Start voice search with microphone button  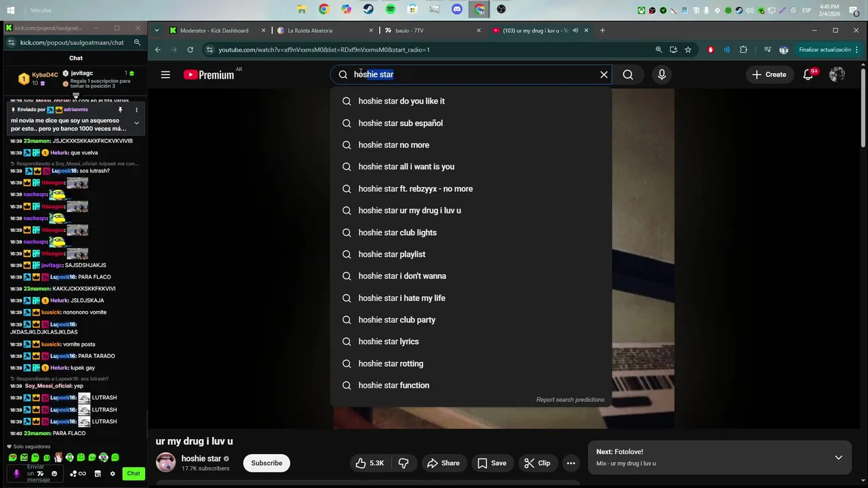pyautogui.click(x=662, y=75)
